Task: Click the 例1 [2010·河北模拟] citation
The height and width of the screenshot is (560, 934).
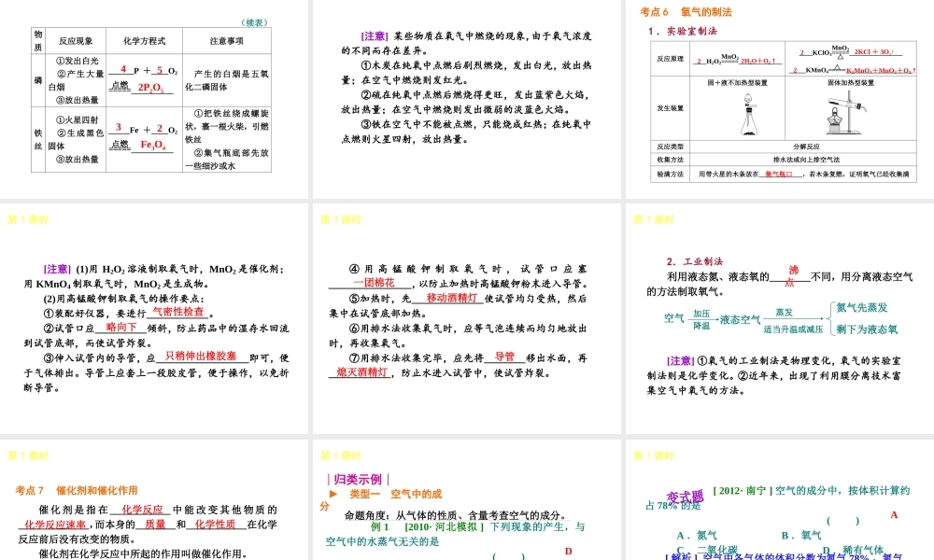Action: (427, 526)
